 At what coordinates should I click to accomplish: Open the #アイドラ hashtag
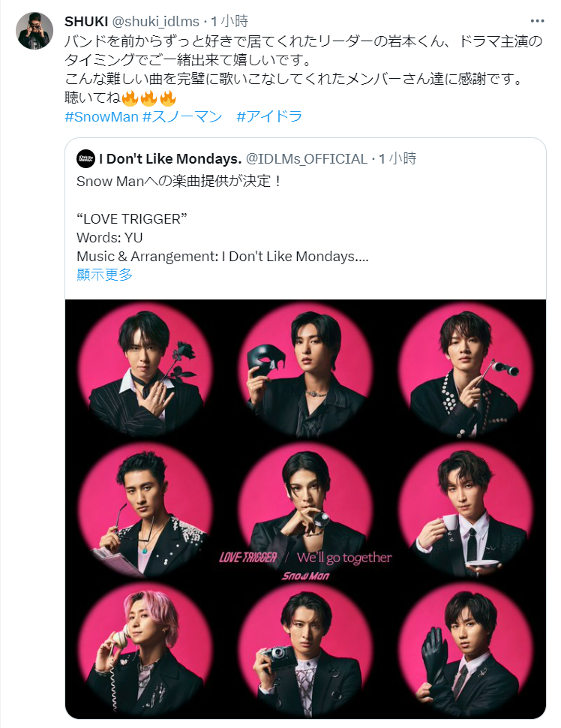(x=269, y=116)
